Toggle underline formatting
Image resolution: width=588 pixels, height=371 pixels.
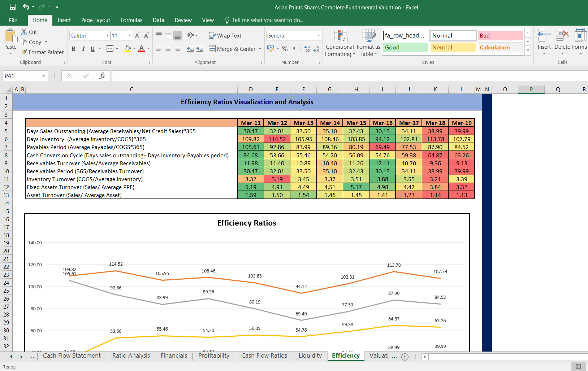(92, 49)
